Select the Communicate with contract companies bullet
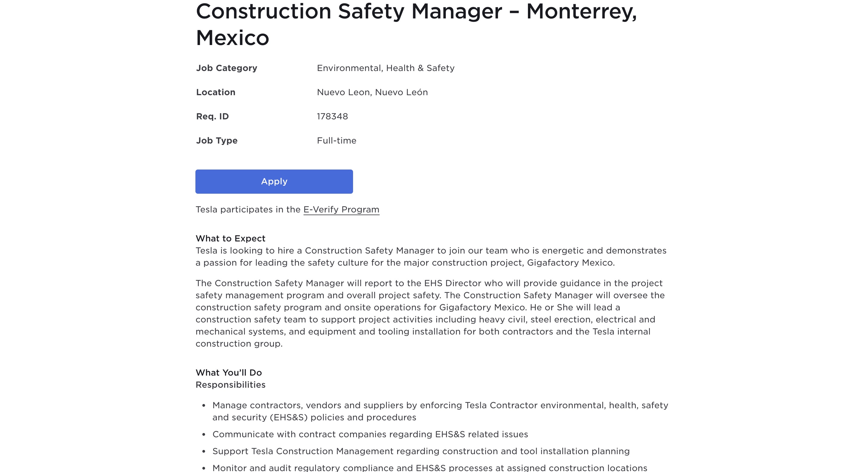868x472 pixels. 370,434
